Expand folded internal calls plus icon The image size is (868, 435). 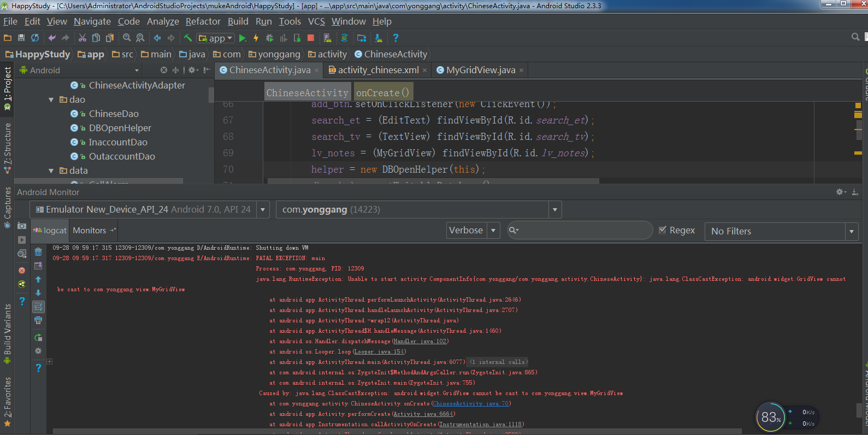pyautogui.click(x=49, y=362)
